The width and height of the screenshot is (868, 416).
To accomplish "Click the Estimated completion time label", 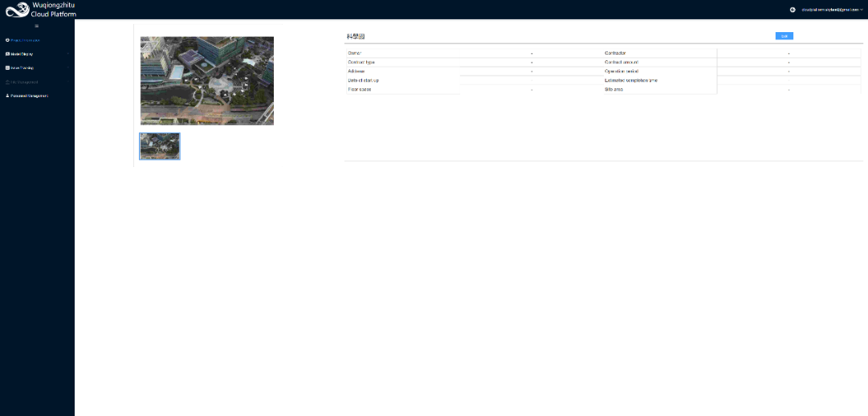I will pyautogui.click(x=631, y=80).
